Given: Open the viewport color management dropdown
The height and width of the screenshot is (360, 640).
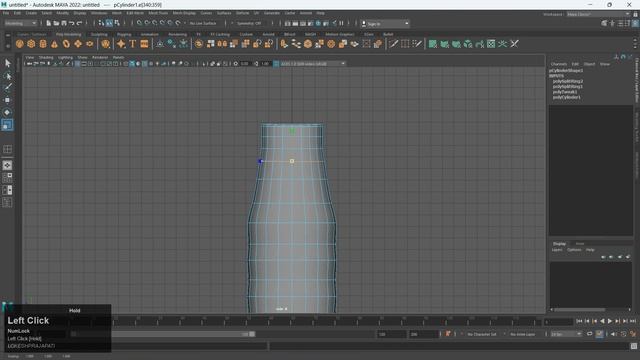Looking at the screenshot, I should 313,64.
